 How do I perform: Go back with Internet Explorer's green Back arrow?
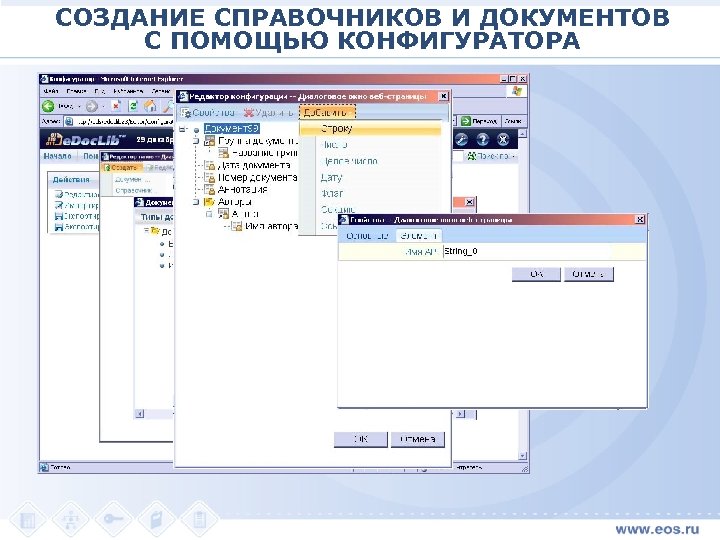pyautogui.click(x=48, y=107)
